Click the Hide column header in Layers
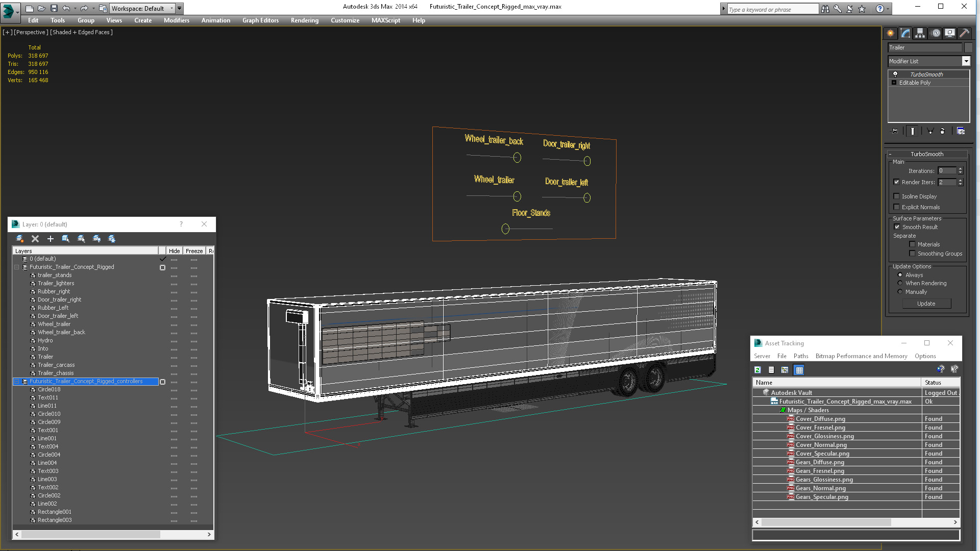980x551 pixels. point(175,251)
